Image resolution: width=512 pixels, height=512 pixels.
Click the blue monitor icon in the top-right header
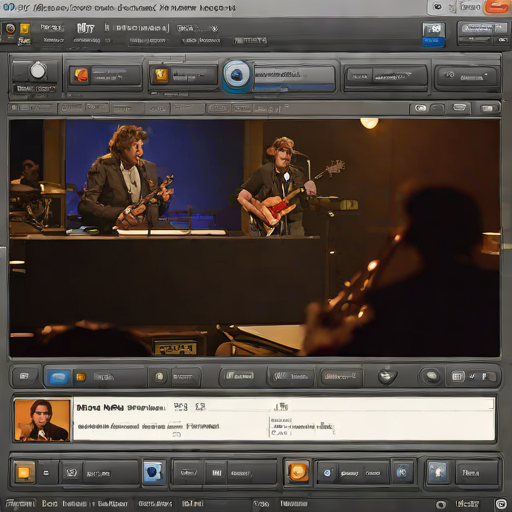[433, 34]
